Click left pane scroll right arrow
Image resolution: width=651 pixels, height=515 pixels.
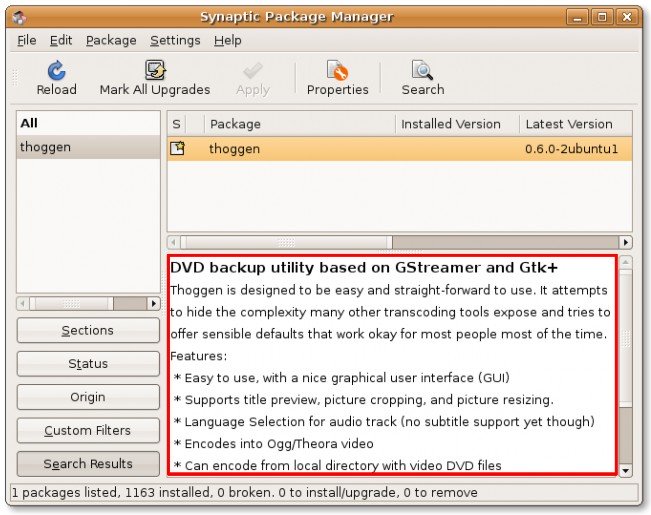(x=154, y=304)
